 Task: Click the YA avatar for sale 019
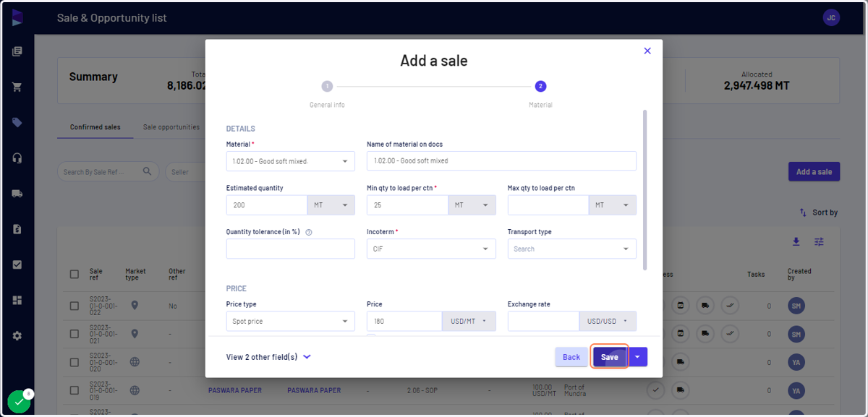pyautogui.click(x=796, y=391)
